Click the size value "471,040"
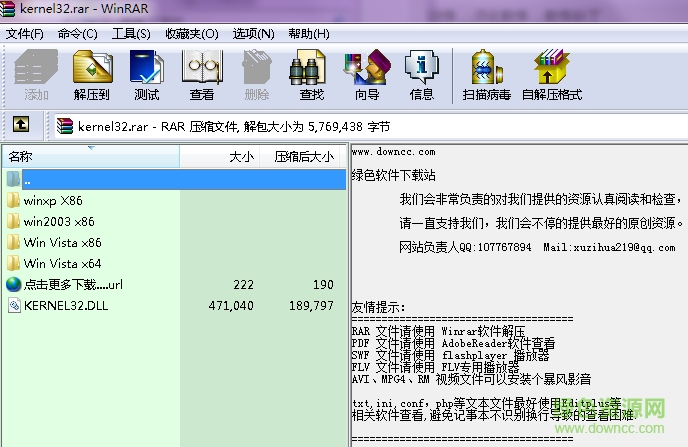Image resolution: width=688 pixels, height=447 pixels. (x=231, y=306)
